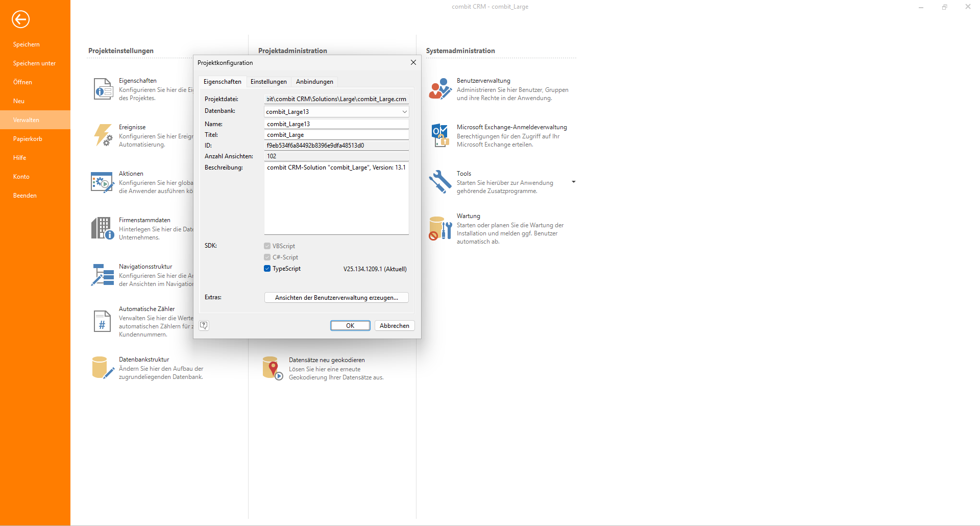The width and height of the screenshot is (980, 526).
Task: Switch to the Anbindungen tab
Action: coord(314,82)
